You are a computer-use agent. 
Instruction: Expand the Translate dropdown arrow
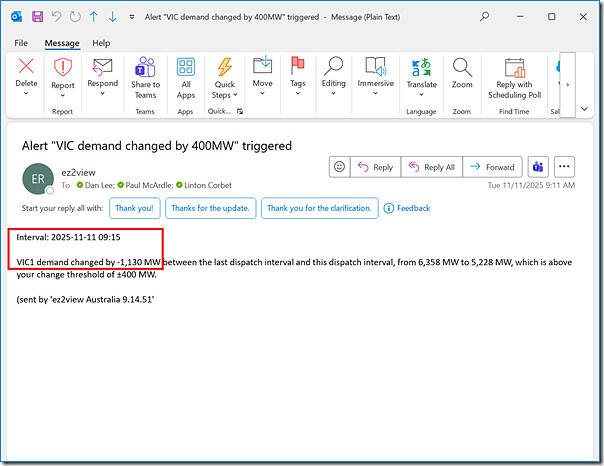click(421, 95)
